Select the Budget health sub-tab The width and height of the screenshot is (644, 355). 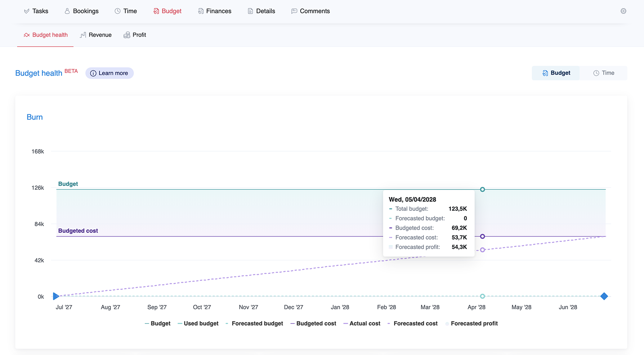click(45, 35)
